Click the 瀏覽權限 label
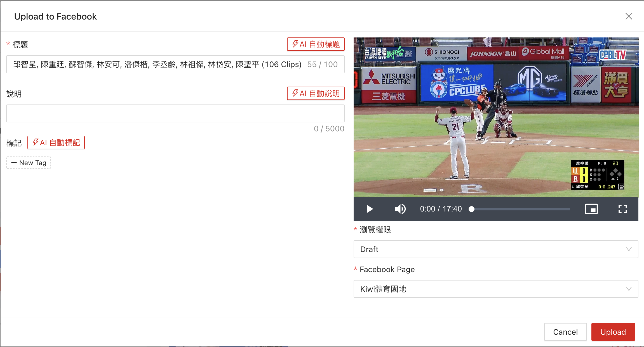Screen dimensions: 644x347 (x=375, y=230)
